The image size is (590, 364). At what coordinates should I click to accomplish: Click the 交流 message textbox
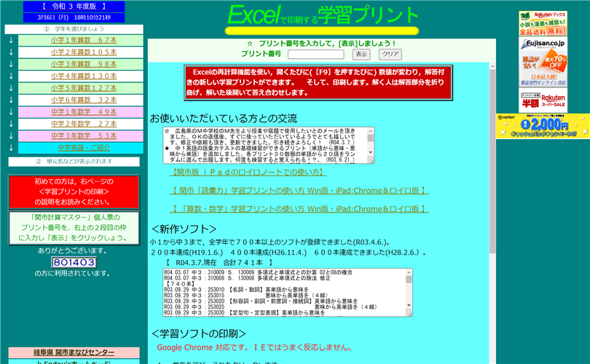coord(268,145)
